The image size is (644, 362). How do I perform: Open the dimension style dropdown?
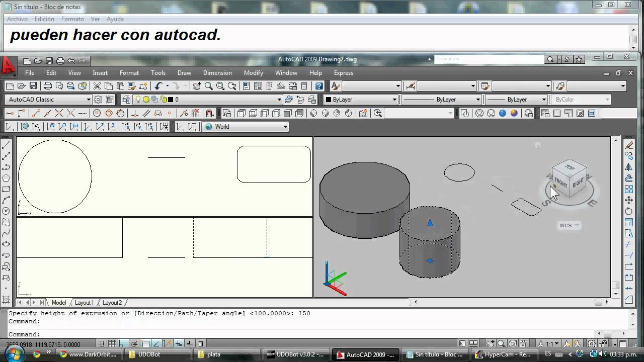[446, 86]
